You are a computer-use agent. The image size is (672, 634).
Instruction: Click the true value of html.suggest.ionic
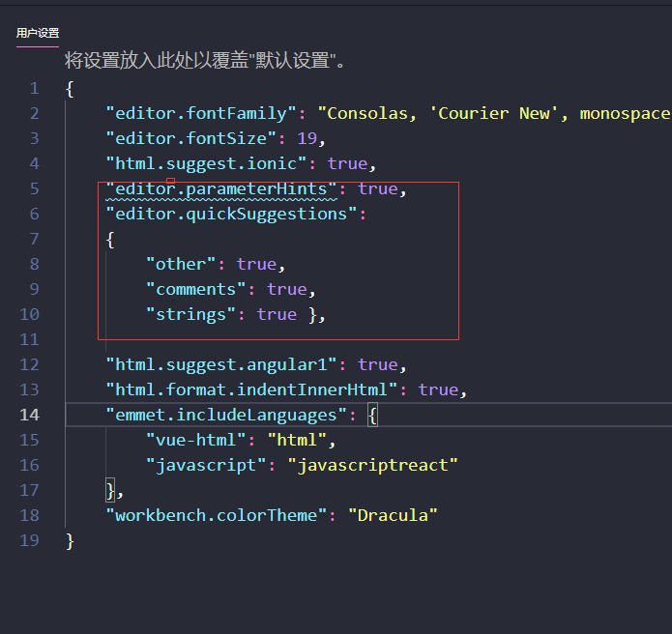pyautogui.click(x=347, y=163)
